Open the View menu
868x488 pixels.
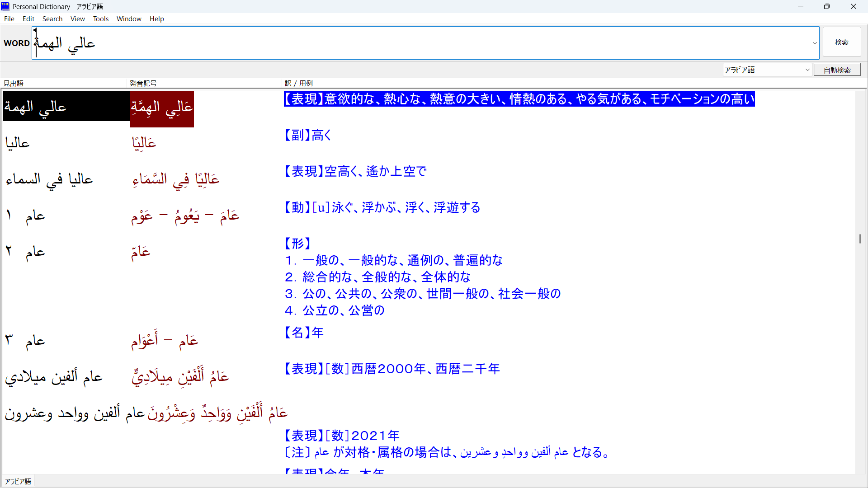[x=77, y=19]
